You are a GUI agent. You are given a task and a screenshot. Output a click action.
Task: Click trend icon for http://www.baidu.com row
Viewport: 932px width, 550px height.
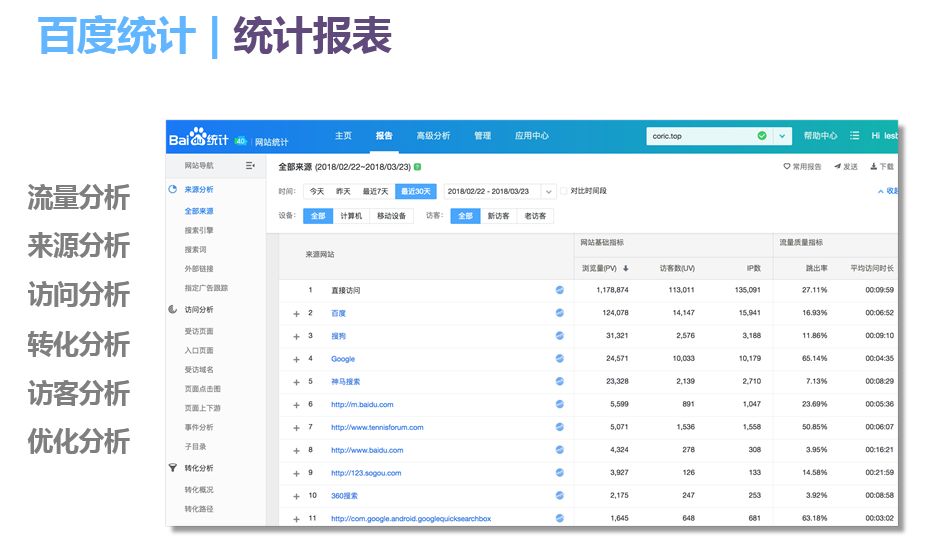click(559, 450)
